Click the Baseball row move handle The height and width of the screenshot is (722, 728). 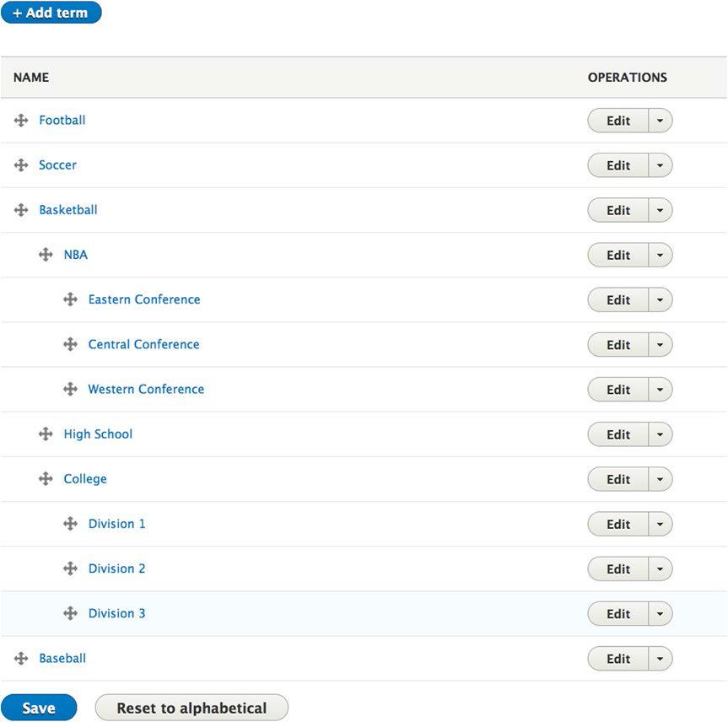(21, 659)
